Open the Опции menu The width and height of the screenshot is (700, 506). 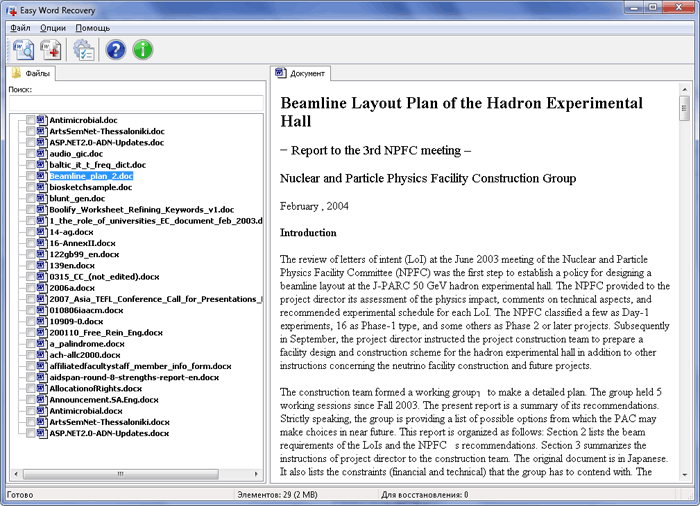click(x=53, y=28)
